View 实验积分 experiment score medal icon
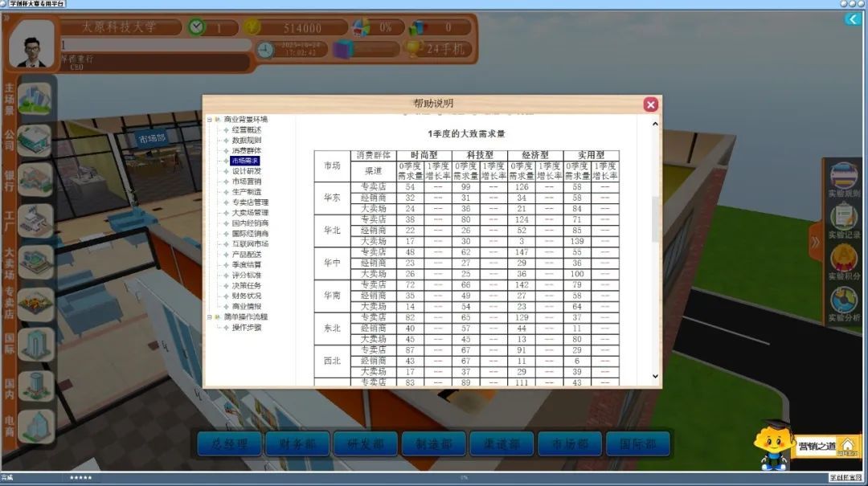The width and height of the screenshot is (868, 486). (x=844, y=260)
